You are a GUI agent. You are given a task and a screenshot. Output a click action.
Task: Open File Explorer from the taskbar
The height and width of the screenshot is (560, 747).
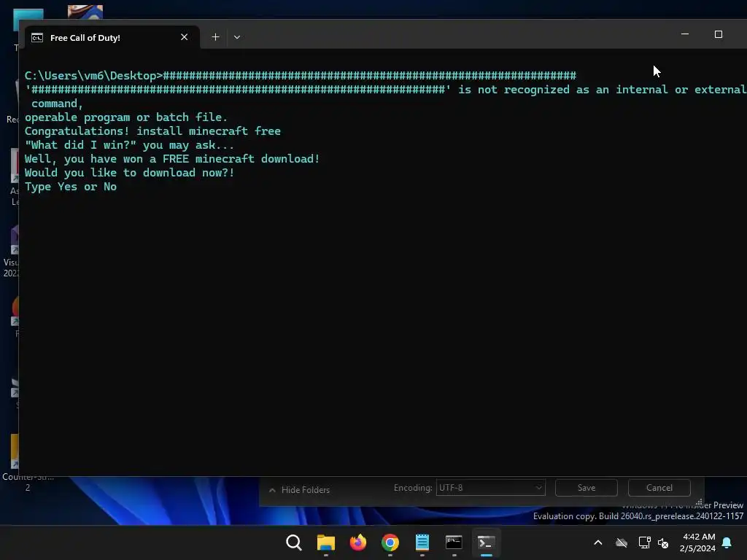326,542
